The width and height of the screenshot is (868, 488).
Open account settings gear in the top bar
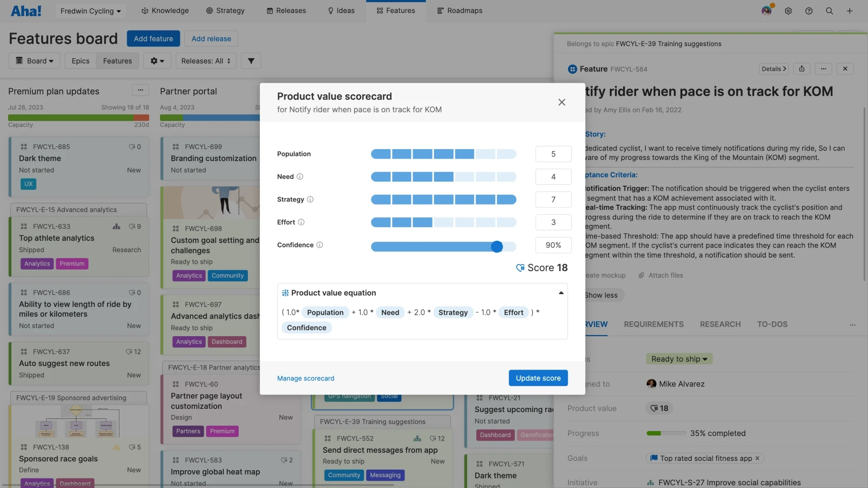(x=789, y=10)
